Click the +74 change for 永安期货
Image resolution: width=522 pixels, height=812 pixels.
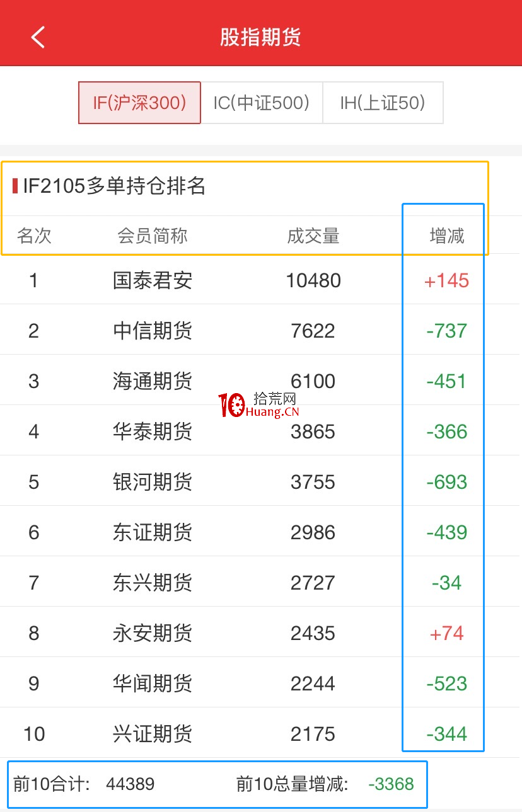(x=447, y=632)
